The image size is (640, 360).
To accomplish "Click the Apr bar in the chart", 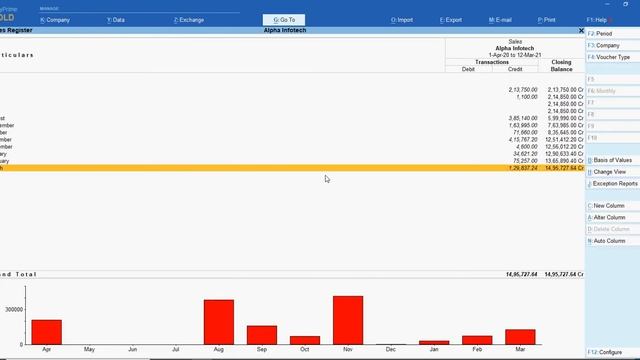I will point(47,332).
